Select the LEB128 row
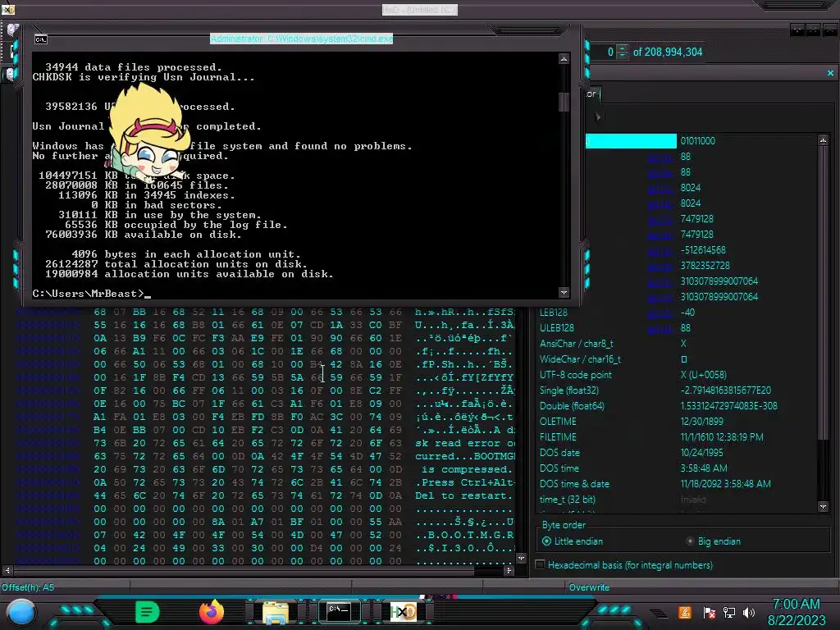 point(676,313)
